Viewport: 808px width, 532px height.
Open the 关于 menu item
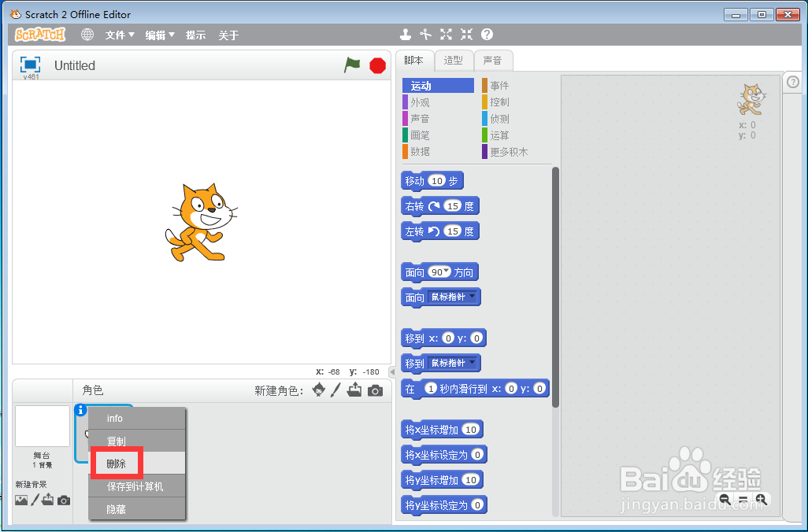point(228,35)
